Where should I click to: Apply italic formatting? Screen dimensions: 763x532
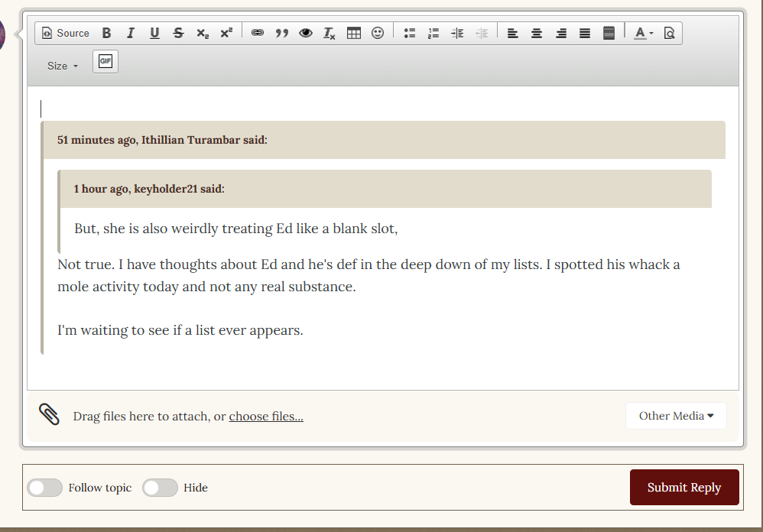click(131, 33)
